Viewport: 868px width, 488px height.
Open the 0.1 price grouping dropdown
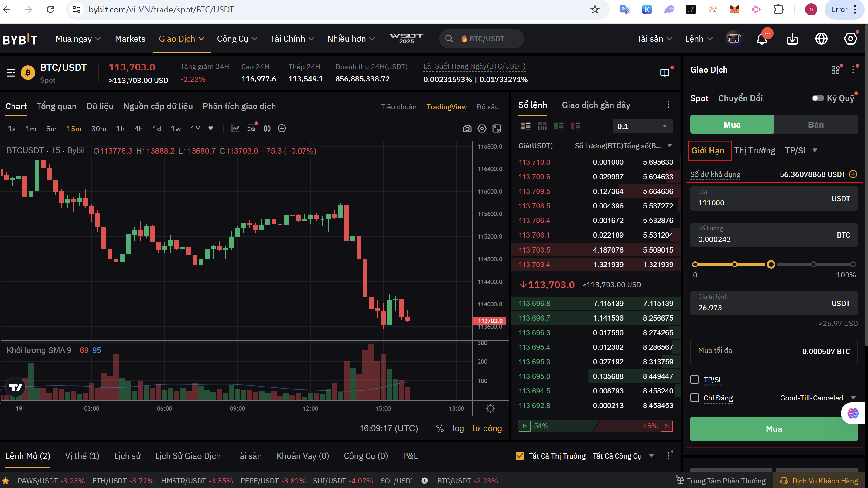(x=642, y=126)
